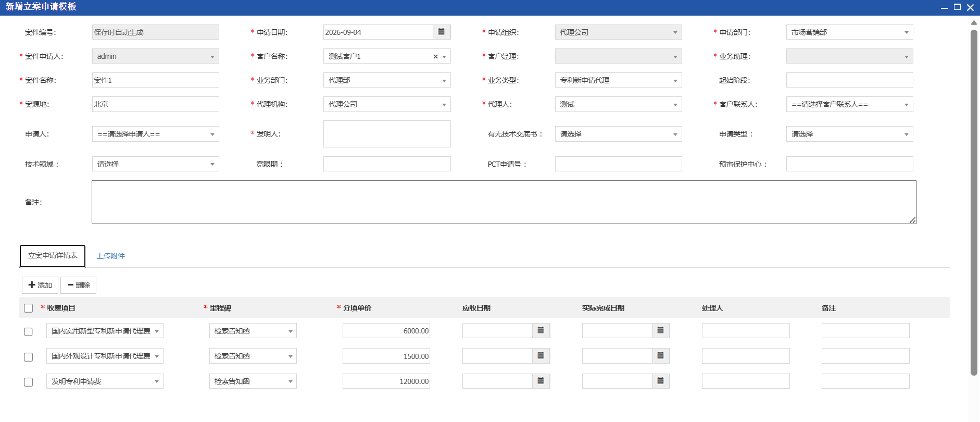Expand the 业务类型 dropdown showing 专利新申请代理

(x=618, y=80)
